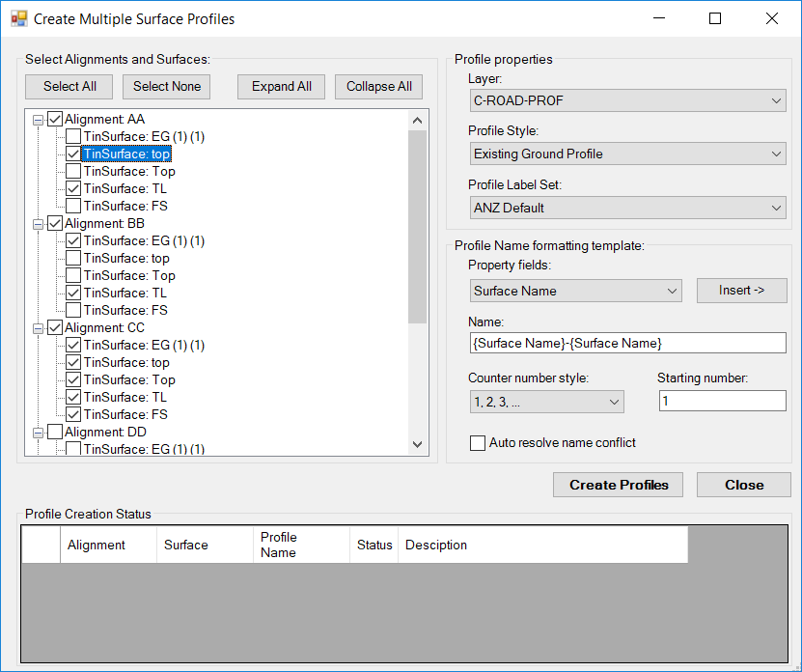Check TinSurface: top under Alignment BB
Viewport: 802px width, 672px height.
[73, 258]
